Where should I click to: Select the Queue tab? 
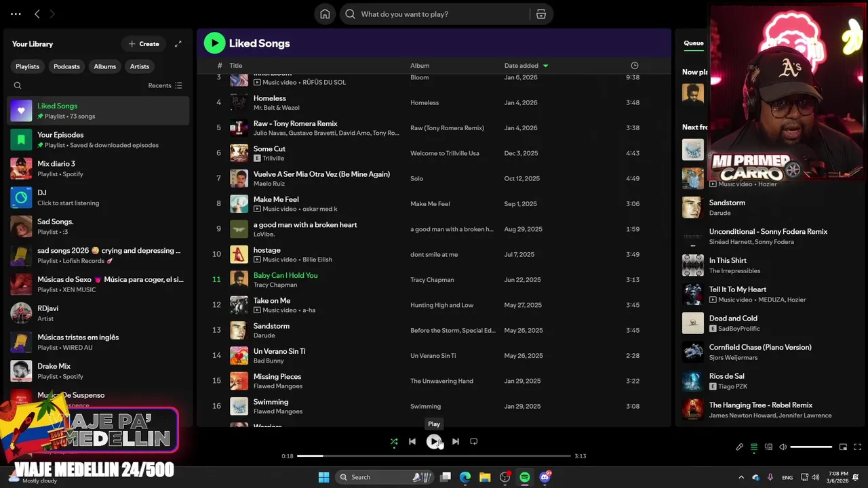click(x=693, y=43)
